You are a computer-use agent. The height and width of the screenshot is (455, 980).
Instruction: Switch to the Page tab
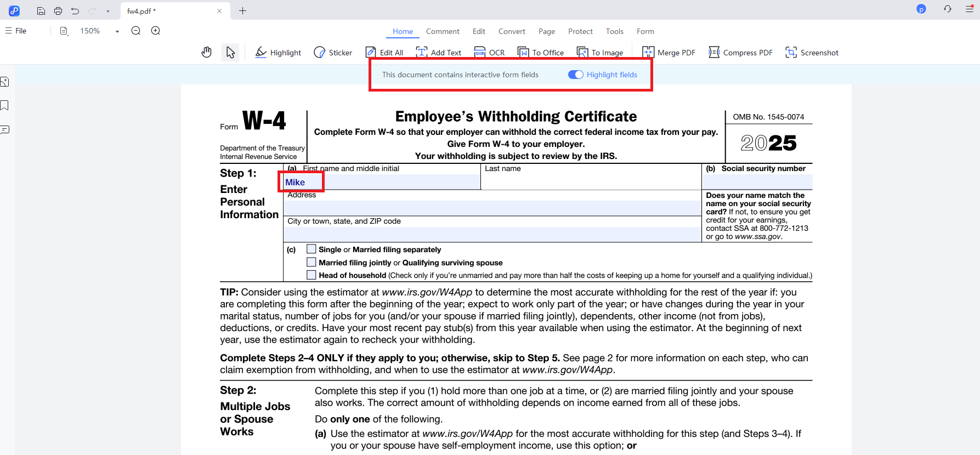coord(547,31)
